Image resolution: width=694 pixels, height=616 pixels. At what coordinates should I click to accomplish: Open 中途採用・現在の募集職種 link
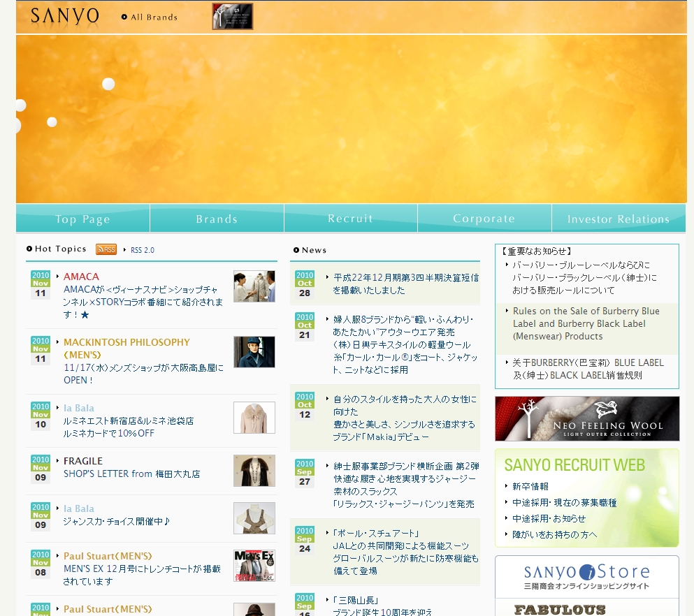(564, 502)
